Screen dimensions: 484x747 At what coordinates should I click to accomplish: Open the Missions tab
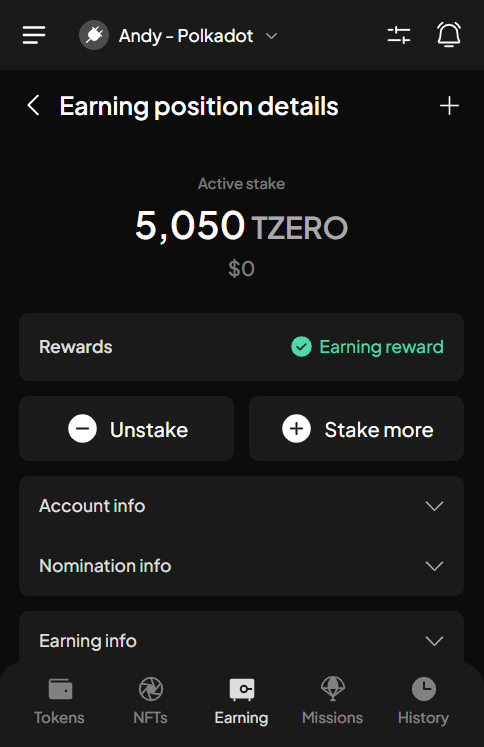333,702
